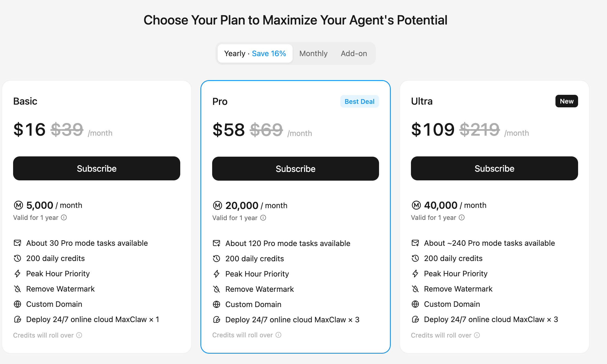Click the Best Deal badge on Pro
This screenshot has width=607, height=364.
[359, 101]
